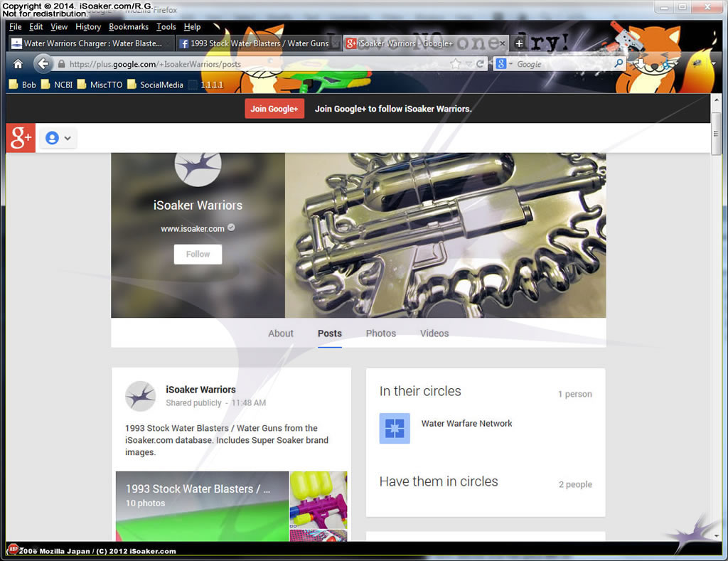This screenshot has height=561, width=728.
Task: Open the Bob bookmarks folder
Action: [x=22, y=85]
